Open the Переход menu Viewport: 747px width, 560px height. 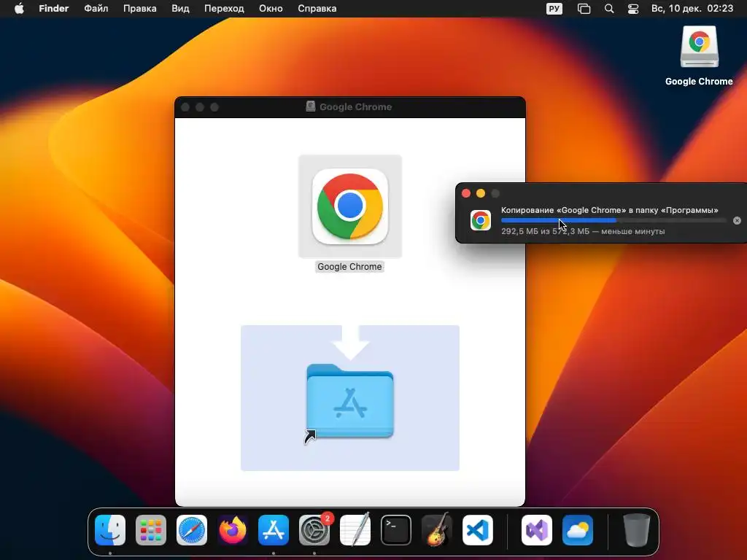pyautogui.click(x=224, y=9)
